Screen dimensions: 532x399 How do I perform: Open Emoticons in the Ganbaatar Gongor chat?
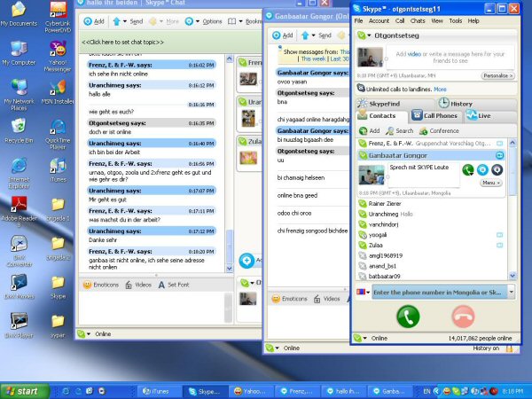[289, 299]
